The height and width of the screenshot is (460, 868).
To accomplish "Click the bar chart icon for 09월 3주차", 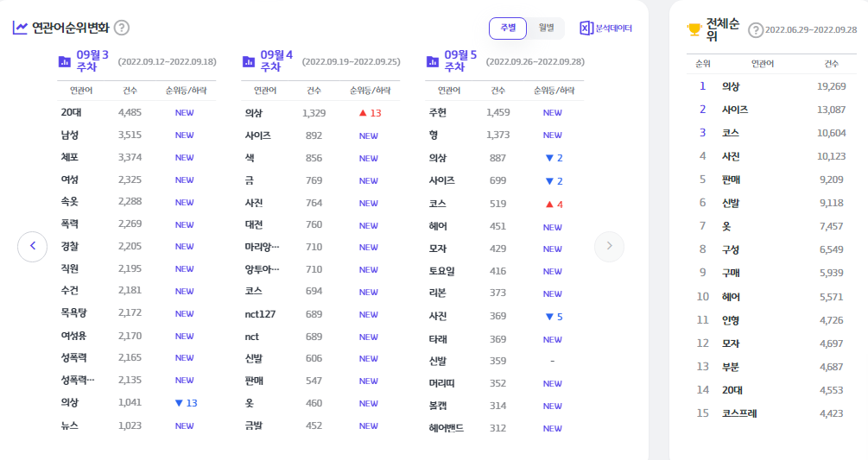I will (65, 61).
